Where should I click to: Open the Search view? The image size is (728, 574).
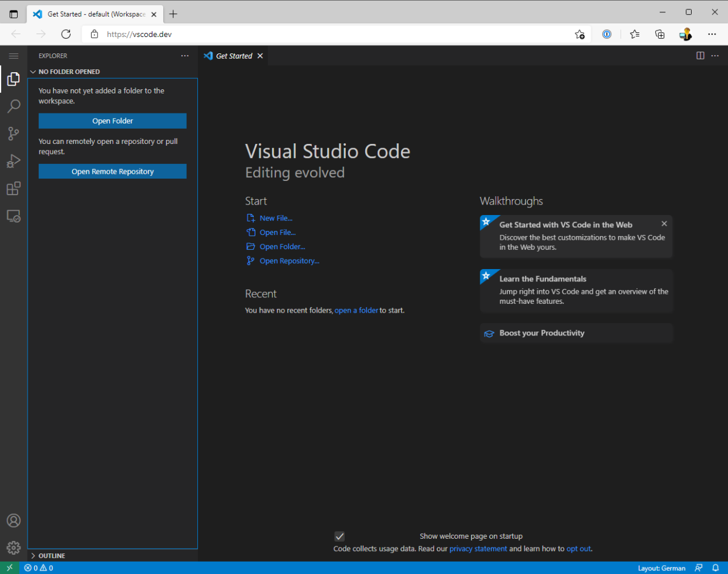click(x=13, y=106)
